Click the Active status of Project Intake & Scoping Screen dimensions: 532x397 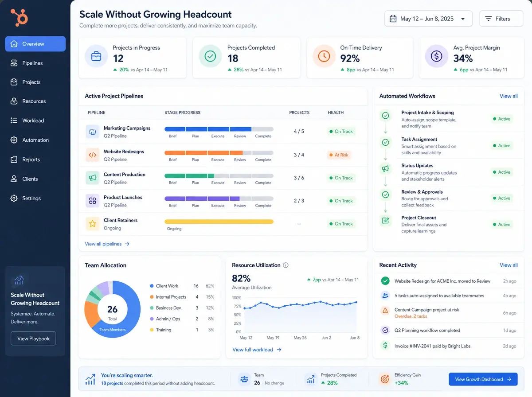coord(501,119)
